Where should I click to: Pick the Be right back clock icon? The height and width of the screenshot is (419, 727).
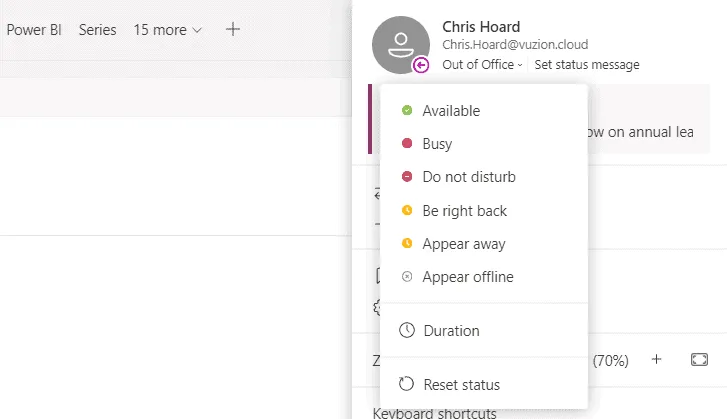pyautogui.click(x=407, y=211)
